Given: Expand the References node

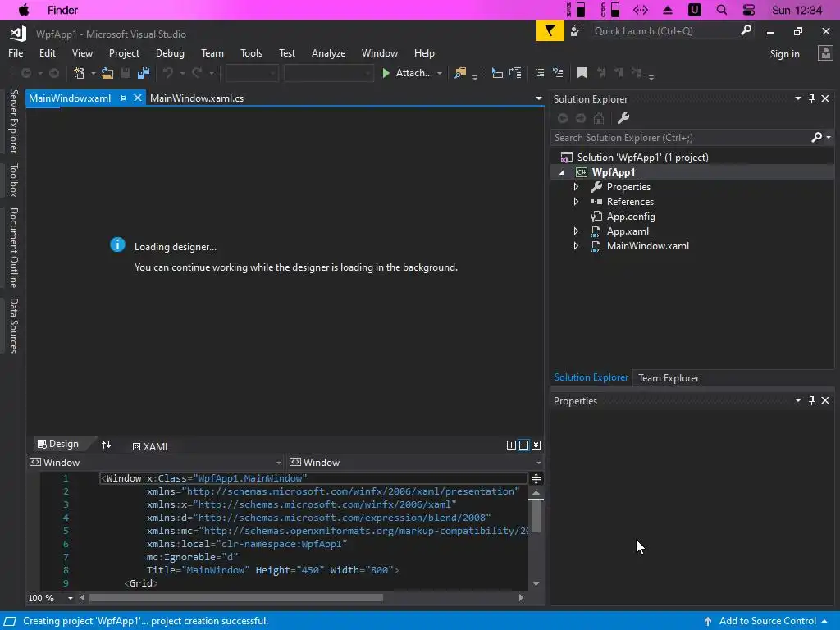Looking at the screenshot, I should (577, 202).
